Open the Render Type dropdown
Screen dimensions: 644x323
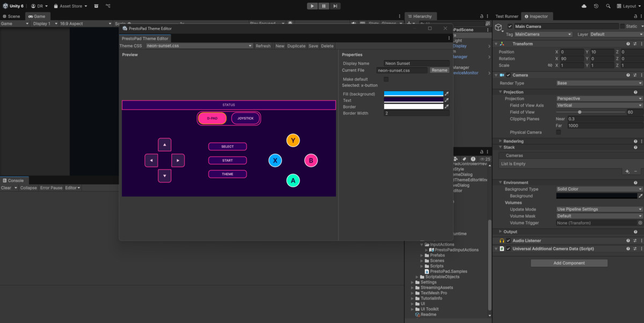click(599, 83)
